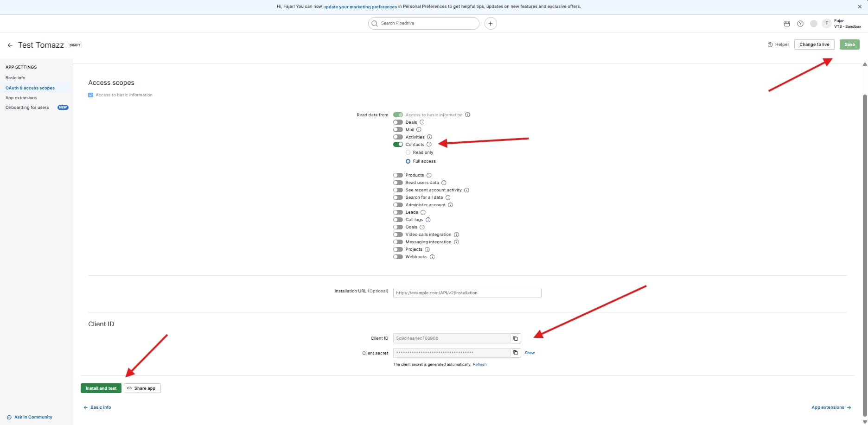Show info for the Contacts scope
868x425 pixels.
tap(429, 145)
